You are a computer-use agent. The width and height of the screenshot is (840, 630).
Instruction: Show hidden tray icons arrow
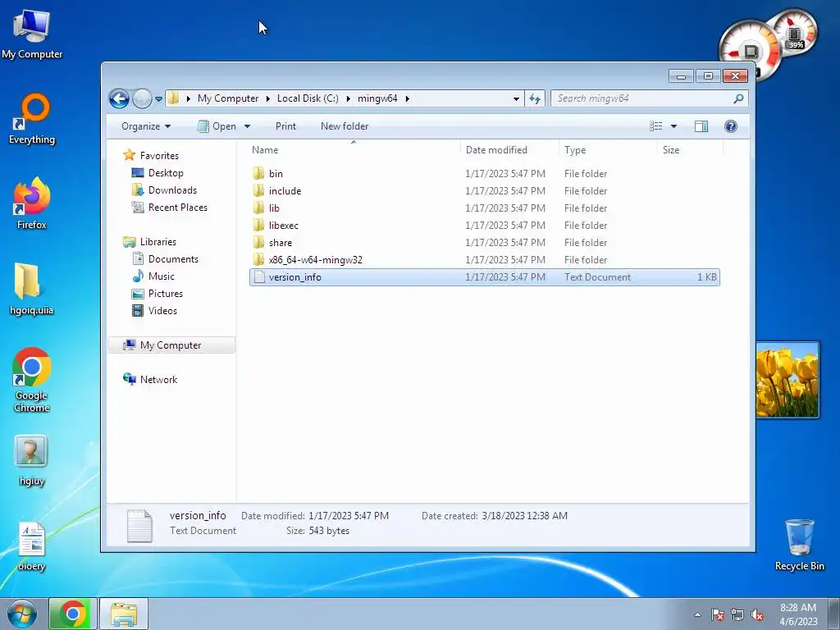click(x=697, y=614)
